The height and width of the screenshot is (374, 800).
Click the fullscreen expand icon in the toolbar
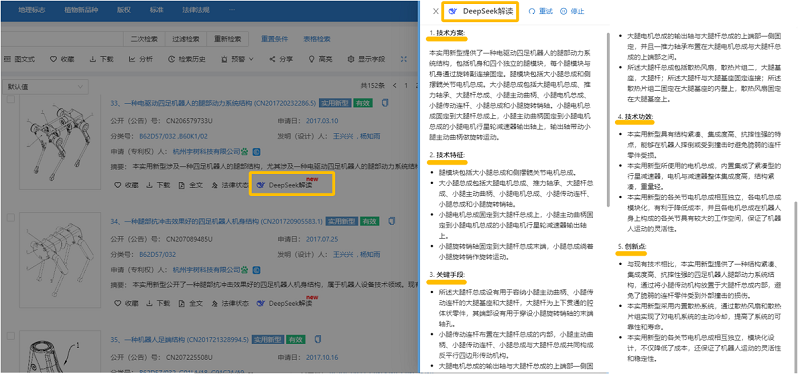pyautogui.click(x=404, y=59)
